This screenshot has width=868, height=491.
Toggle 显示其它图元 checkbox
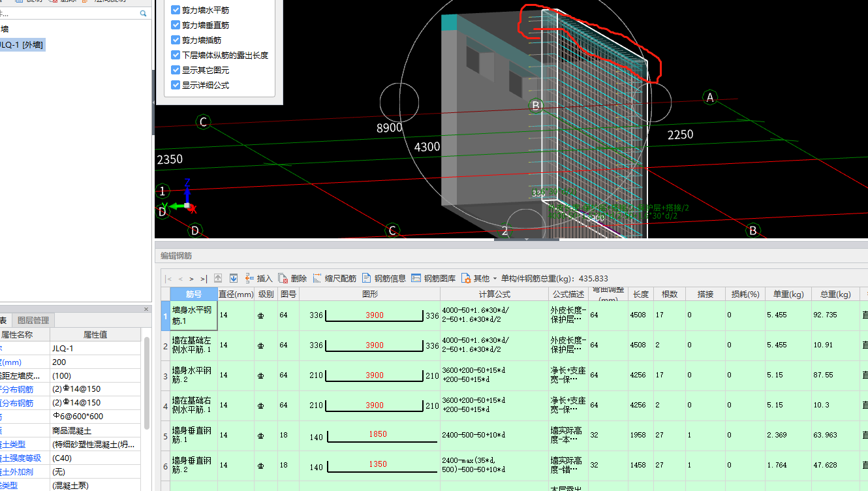pyautogui.click(x=176, y=70)
